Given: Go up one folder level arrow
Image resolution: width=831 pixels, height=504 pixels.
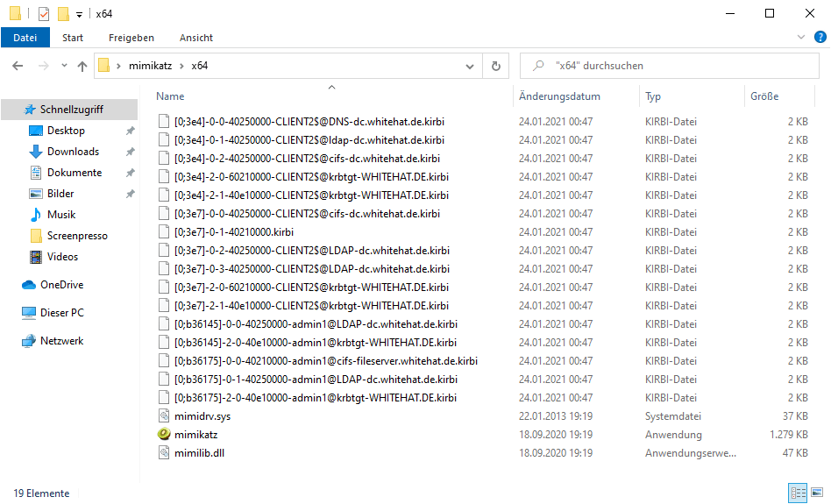Looking at the screenshot, I should point(82,66).
